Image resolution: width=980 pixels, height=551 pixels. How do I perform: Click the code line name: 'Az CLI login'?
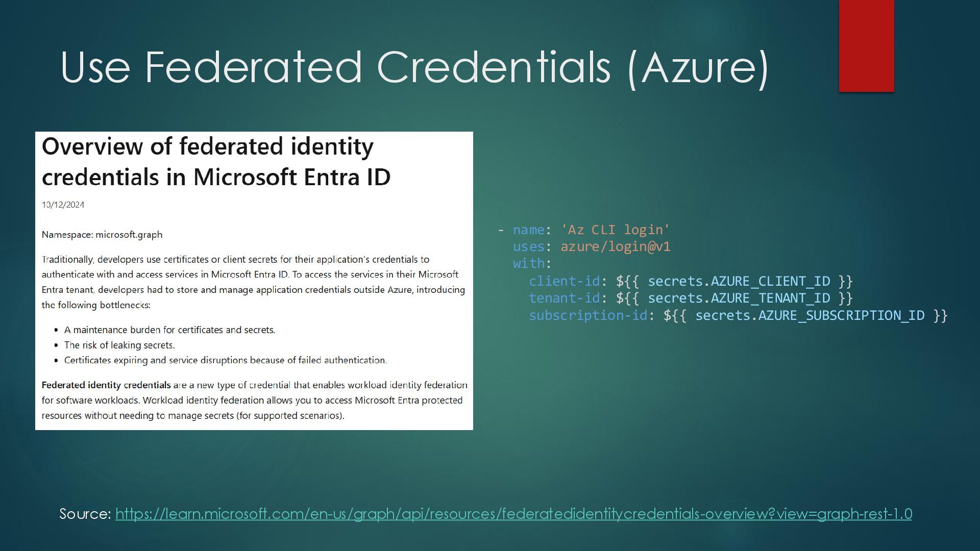(584, 230)
